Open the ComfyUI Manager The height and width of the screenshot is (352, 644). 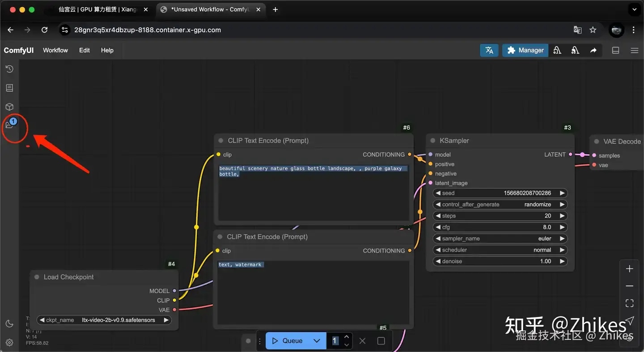[525, 50]
